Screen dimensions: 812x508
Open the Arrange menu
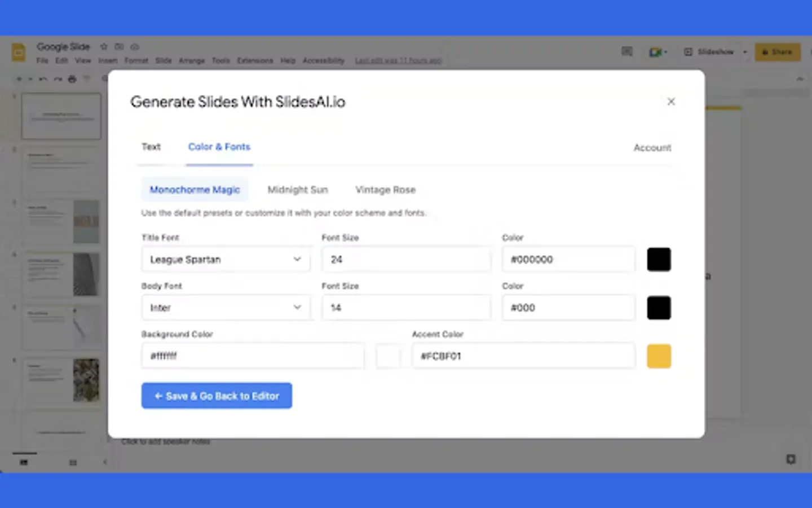[x=192, y=60]
